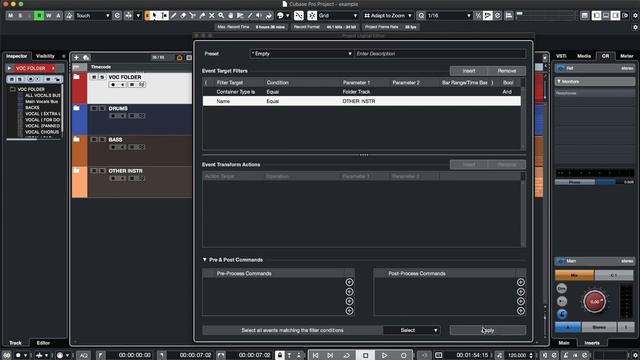
Task: Toggle left zone visibility icon
Action: click(596, 16)
